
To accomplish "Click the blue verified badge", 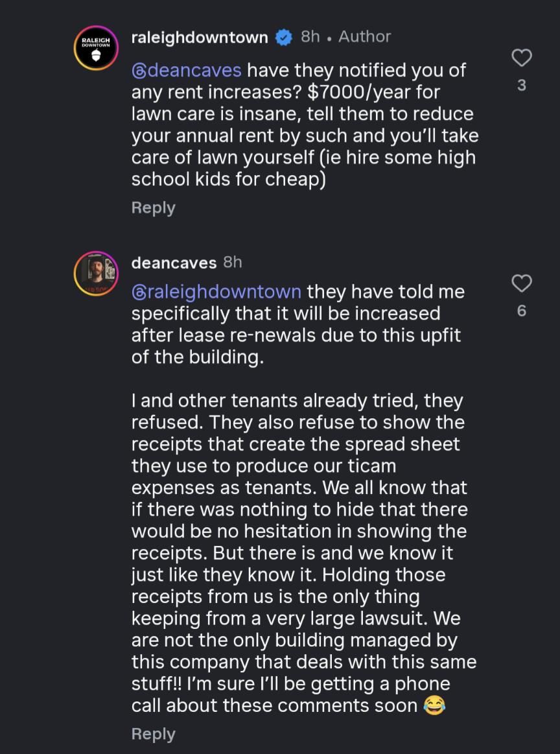I will [284, 38].
